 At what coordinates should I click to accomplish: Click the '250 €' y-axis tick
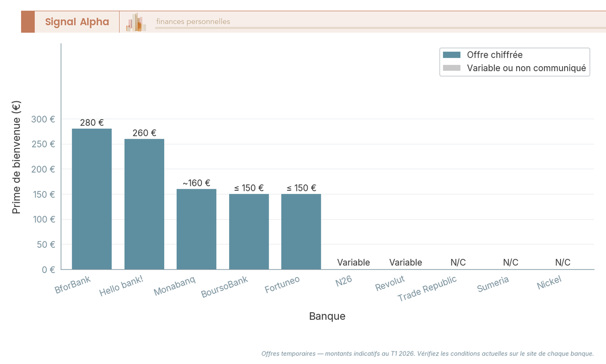pos(43,144)
